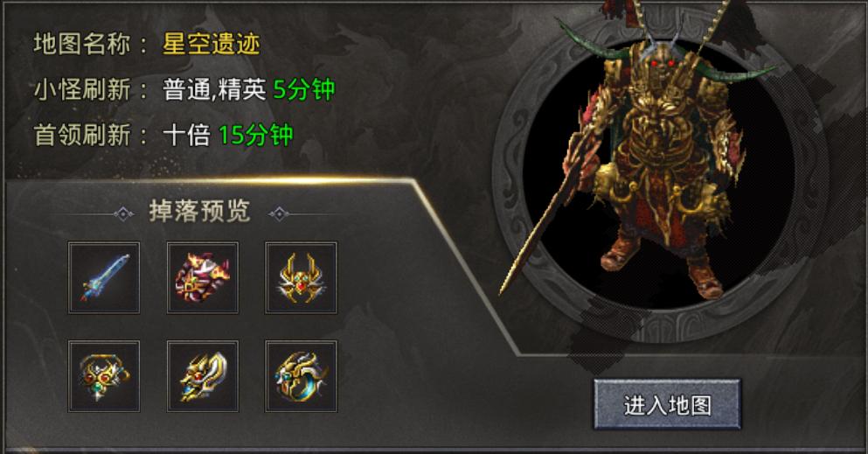View the golden dragon bracer drop item
868x454 pixels.
pyautogui.click(x=203, y=376)
